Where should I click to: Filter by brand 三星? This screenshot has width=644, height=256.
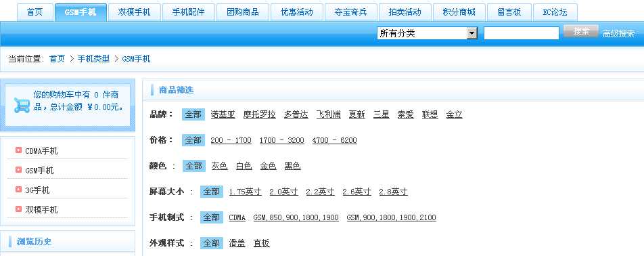[381, 114]
